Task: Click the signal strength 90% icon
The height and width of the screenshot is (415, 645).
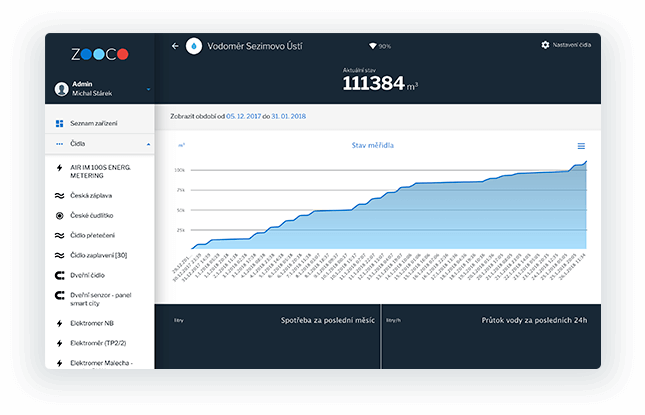Action: [373, 46]
